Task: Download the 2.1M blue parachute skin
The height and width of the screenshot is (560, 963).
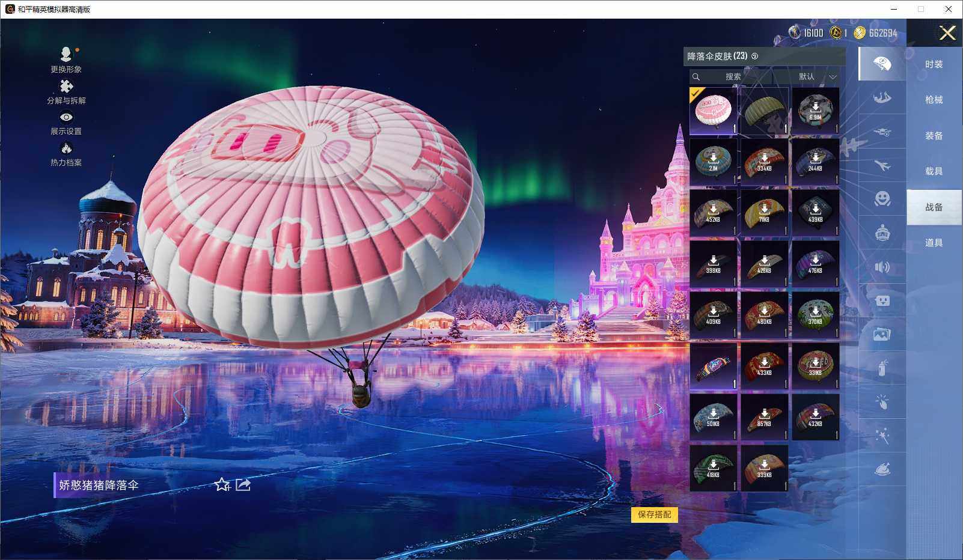Action: [714, 162]
